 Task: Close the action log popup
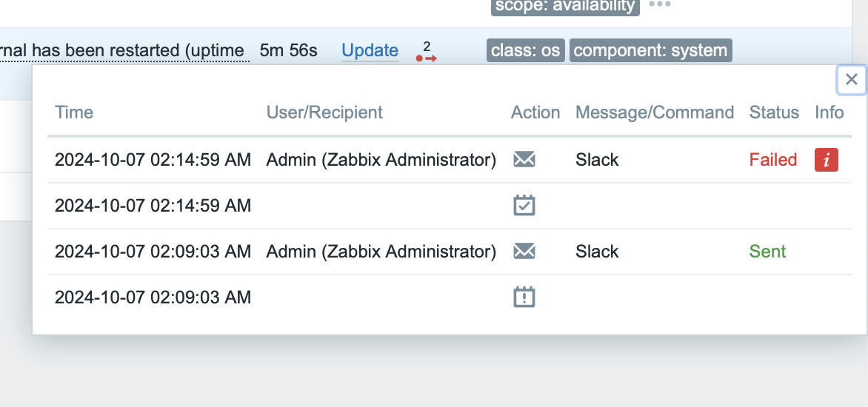(851, 80)
